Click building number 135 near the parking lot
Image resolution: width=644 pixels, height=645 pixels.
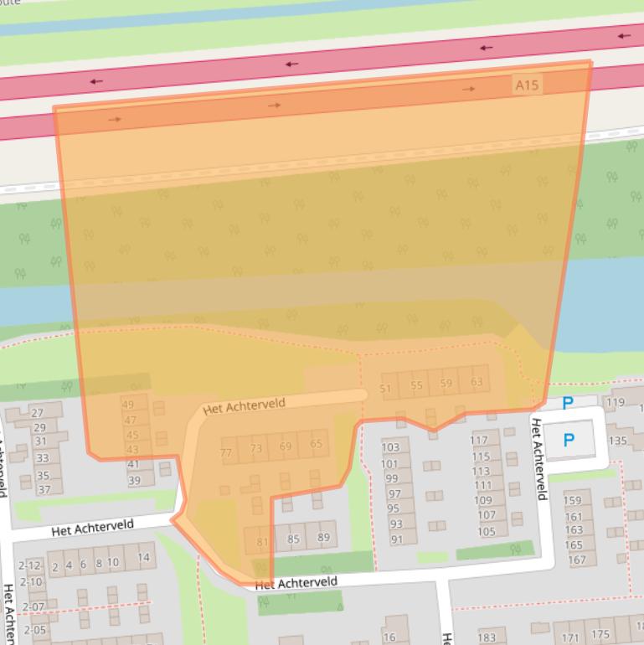pyautogui.click(x=617, y=441)
